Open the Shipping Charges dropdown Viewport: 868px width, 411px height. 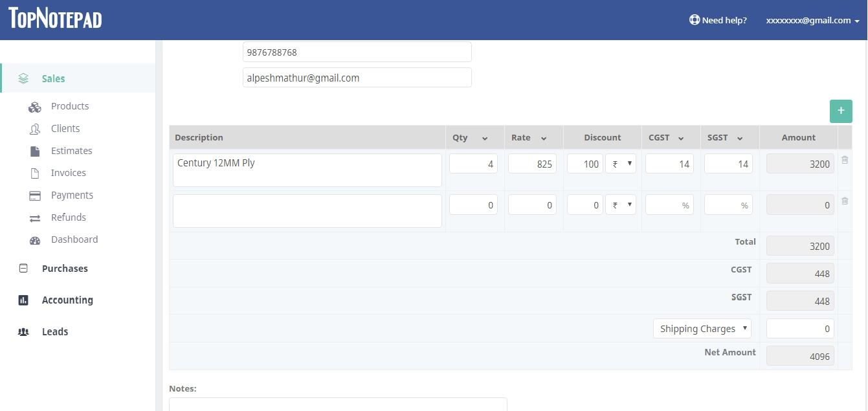[702, 329]
